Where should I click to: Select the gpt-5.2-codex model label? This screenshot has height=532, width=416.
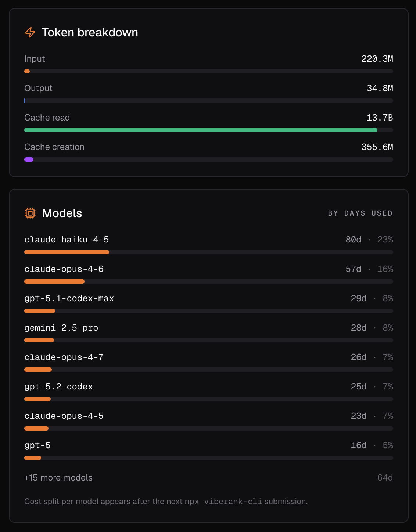(58, 387)
